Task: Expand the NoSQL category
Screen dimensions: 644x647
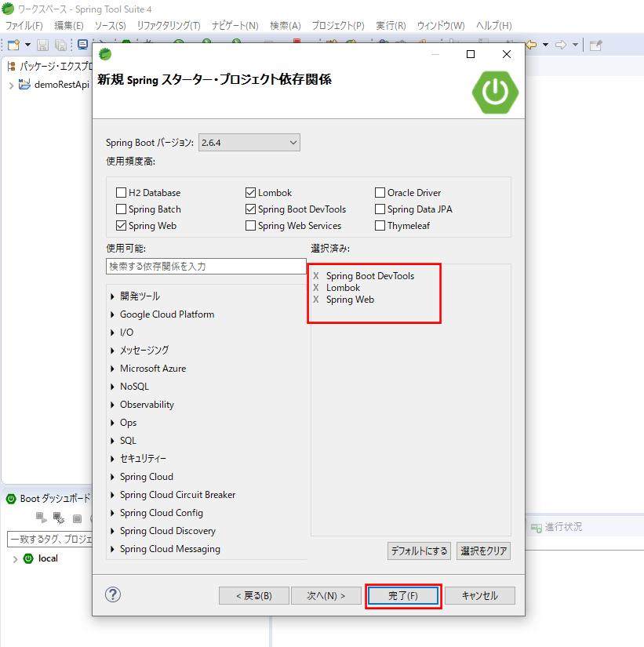Action: 112,387
